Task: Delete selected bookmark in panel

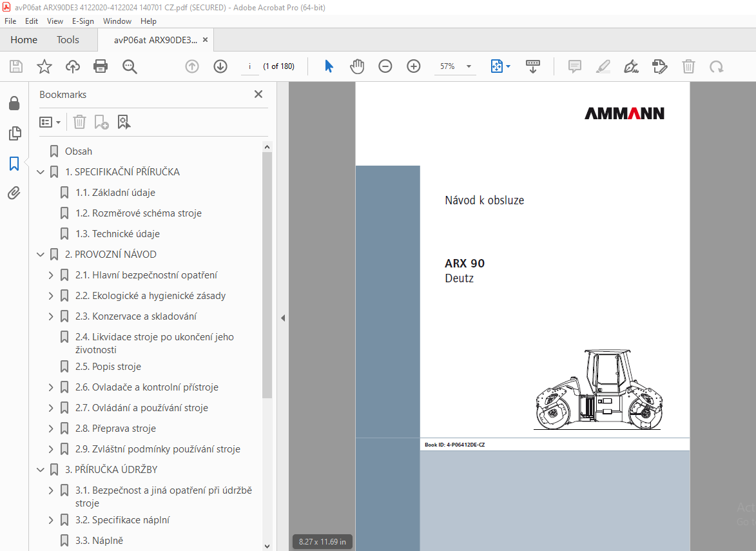Action: pyautogui.click(x=79, y=122)
